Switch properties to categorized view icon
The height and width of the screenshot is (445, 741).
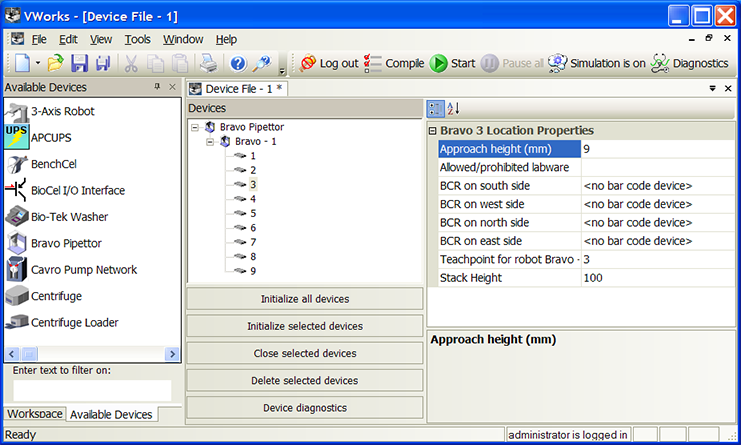pos(435,109)
